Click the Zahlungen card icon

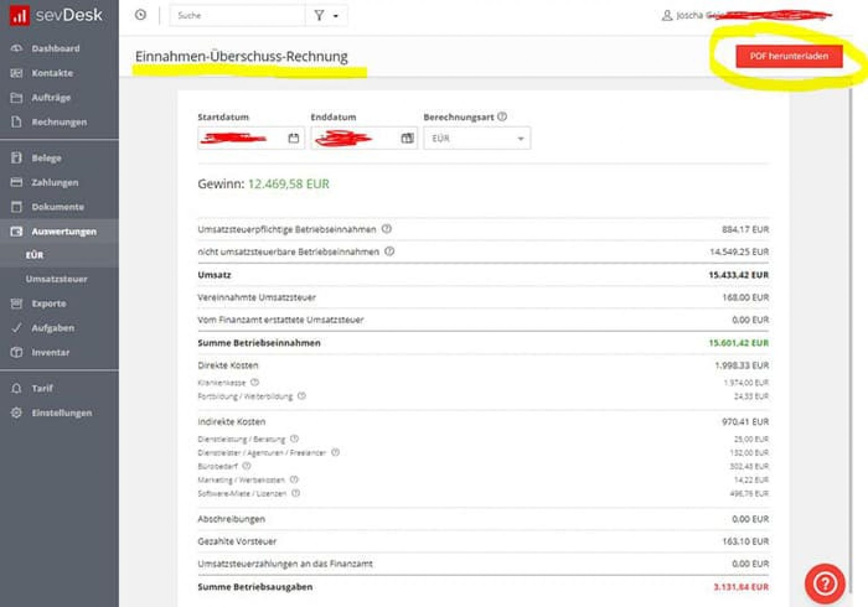(x=16, y=182)
